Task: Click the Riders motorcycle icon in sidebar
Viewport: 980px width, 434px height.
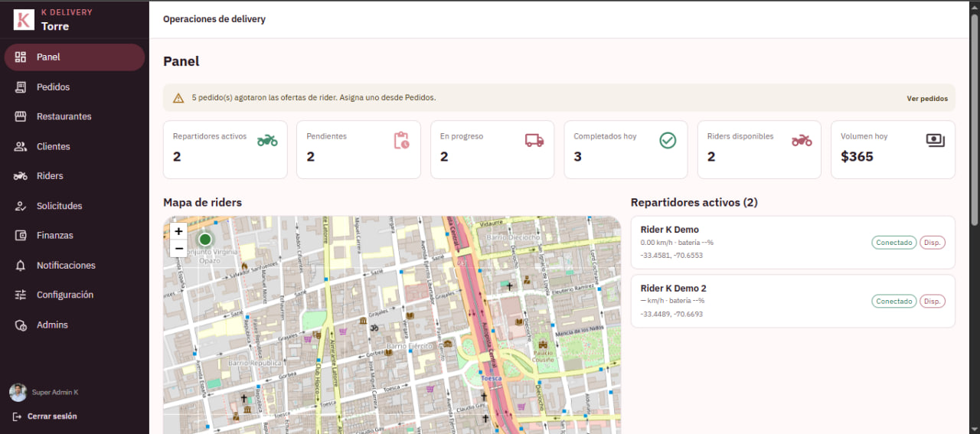Action: [x=21, y=176]
